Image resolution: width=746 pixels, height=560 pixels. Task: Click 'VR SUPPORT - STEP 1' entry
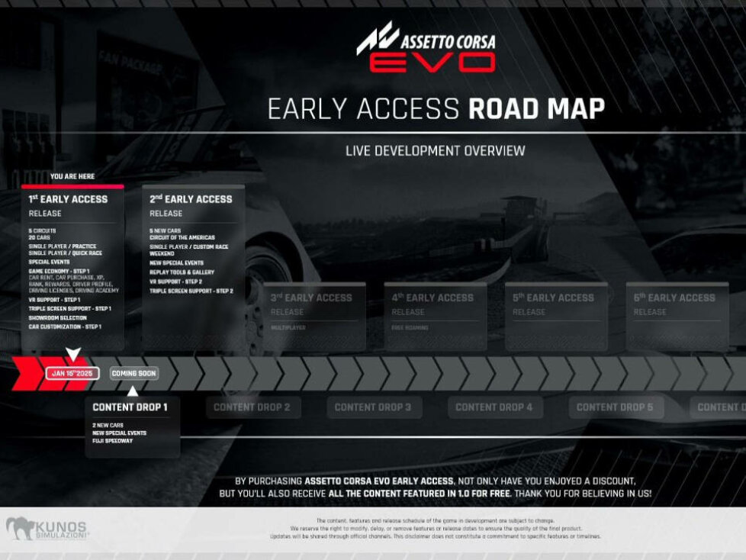[x=54, y=300]
